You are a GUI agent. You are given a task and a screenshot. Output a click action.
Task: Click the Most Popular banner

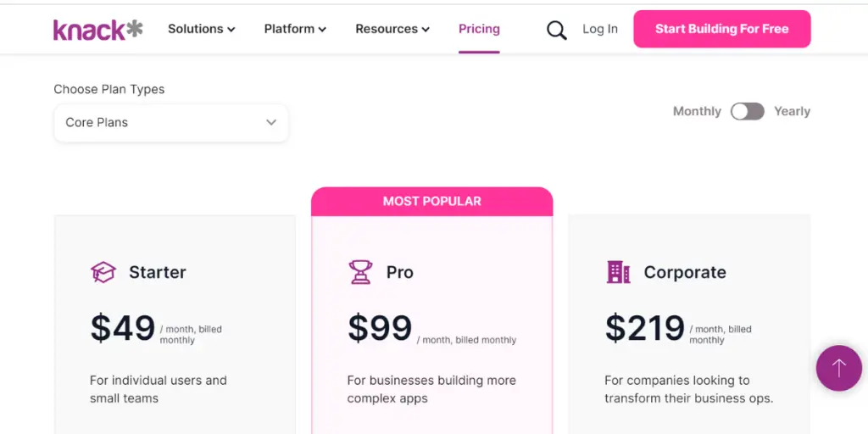[431, 202]
